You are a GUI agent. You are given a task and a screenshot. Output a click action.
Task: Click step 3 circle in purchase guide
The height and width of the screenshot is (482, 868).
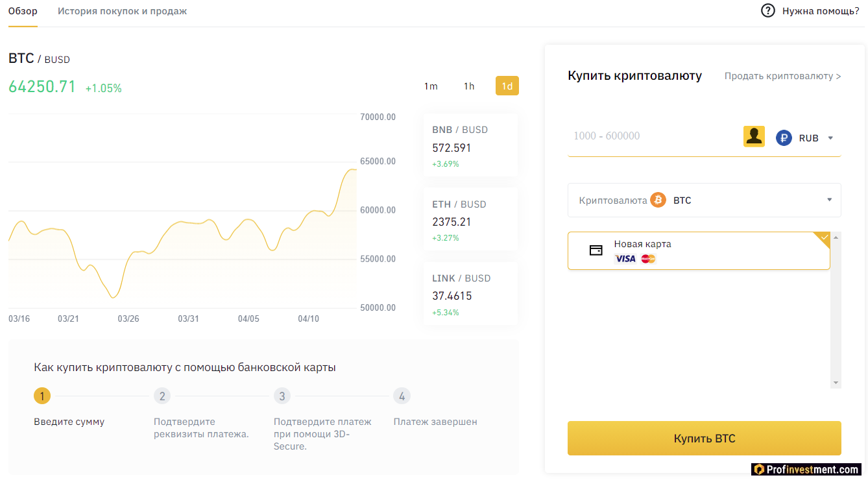[282, 396]
